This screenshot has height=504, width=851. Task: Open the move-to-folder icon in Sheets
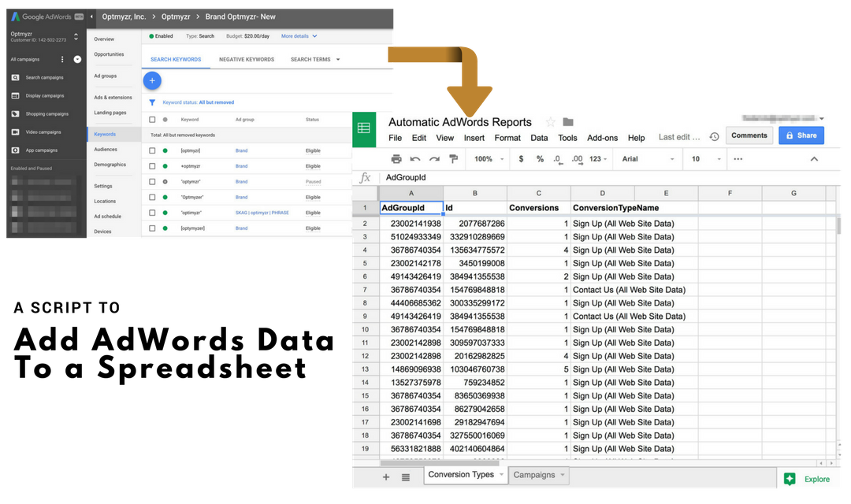(x=567, y=121)
